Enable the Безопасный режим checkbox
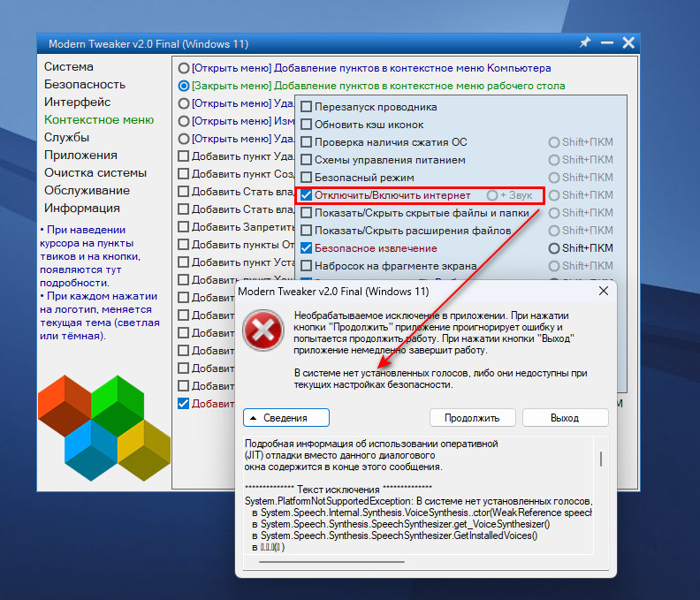Image resolution: width=700 pixels, height=600 pixels. (x=307, y=178)
